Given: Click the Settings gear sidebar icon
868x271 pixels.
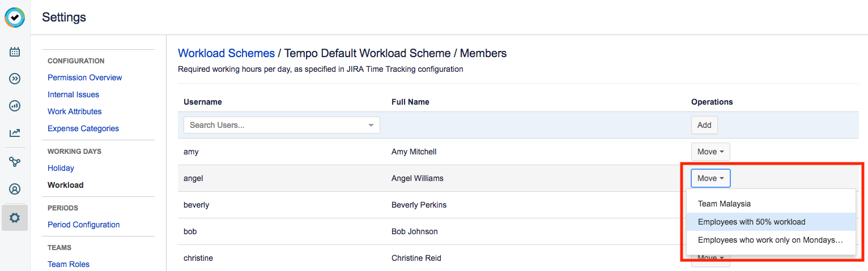Looking at the screenshot, I should click(15, 218).
